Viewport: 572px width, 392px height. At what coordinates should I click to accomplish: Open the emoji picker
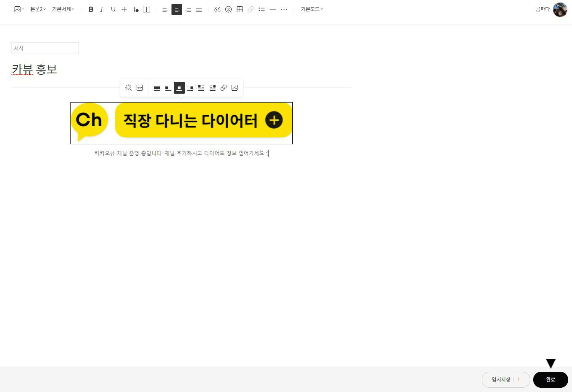(x=228, y=9)
